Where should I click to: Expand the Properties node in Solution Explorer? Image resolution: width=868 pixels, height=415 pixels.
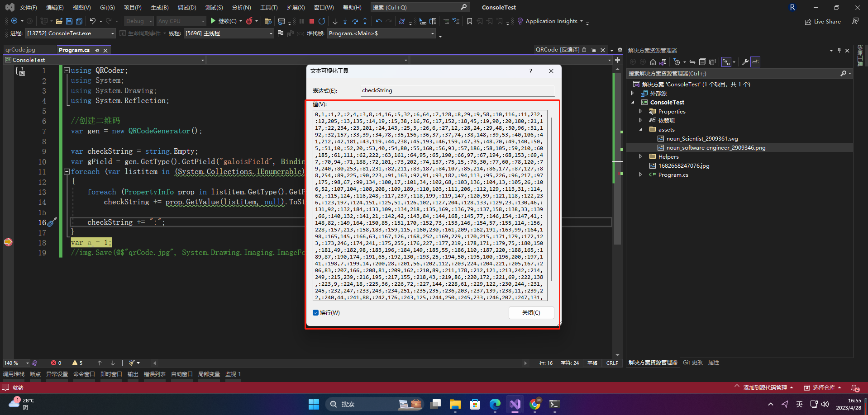coord(640,111)
